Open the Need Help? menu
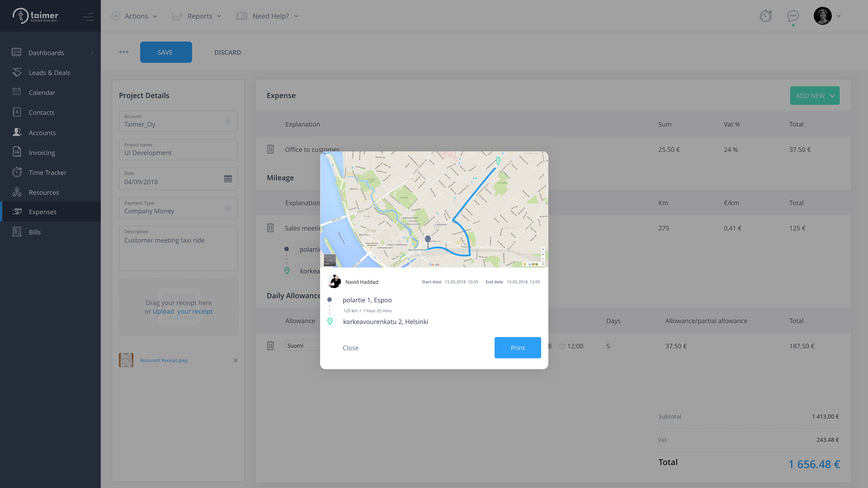 coord(267,16)
